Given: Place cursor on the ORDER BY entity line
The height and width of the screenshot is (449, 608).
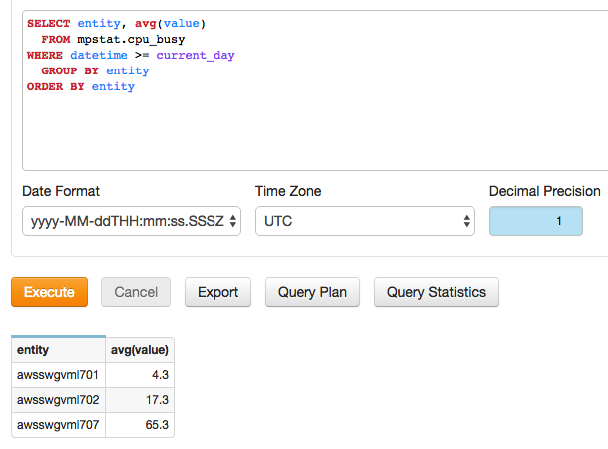Looking at the screenshot, I should click(x=81, y=86).
